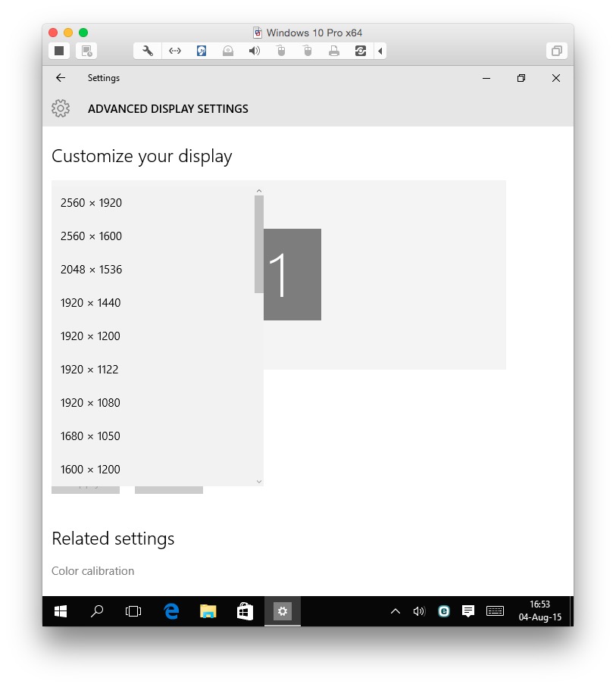Screen dimensions: 616x687
Task: Open Task View from the taskbar
Action: click(x=133, y=611)
